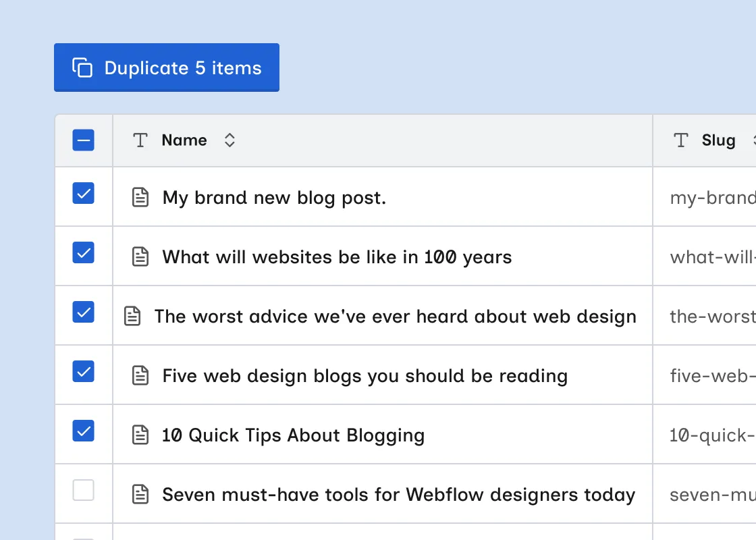The height and width of the screenshot is (540, 756).
Task: Click page icon for Seven must-have tools row
Action: [x=140, y=494]
